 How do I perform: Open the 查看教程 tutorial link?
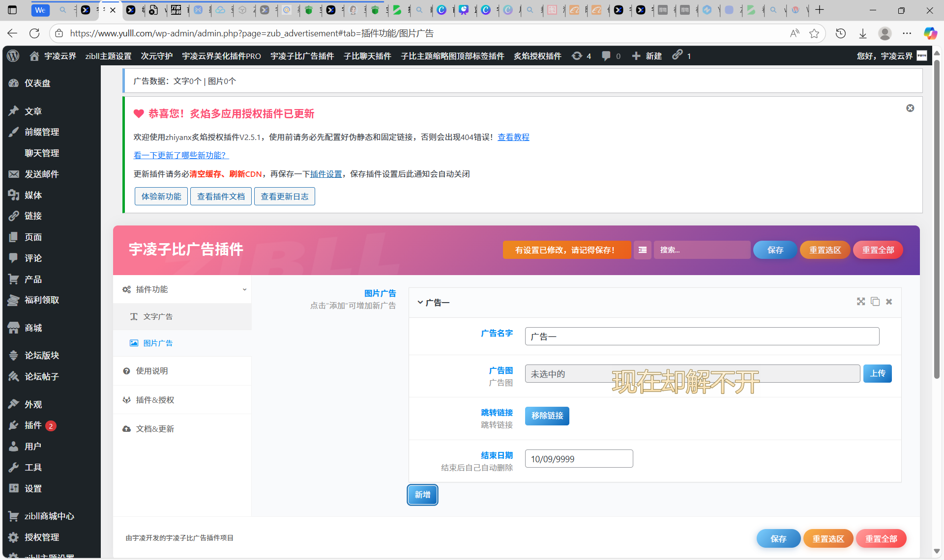513,137
